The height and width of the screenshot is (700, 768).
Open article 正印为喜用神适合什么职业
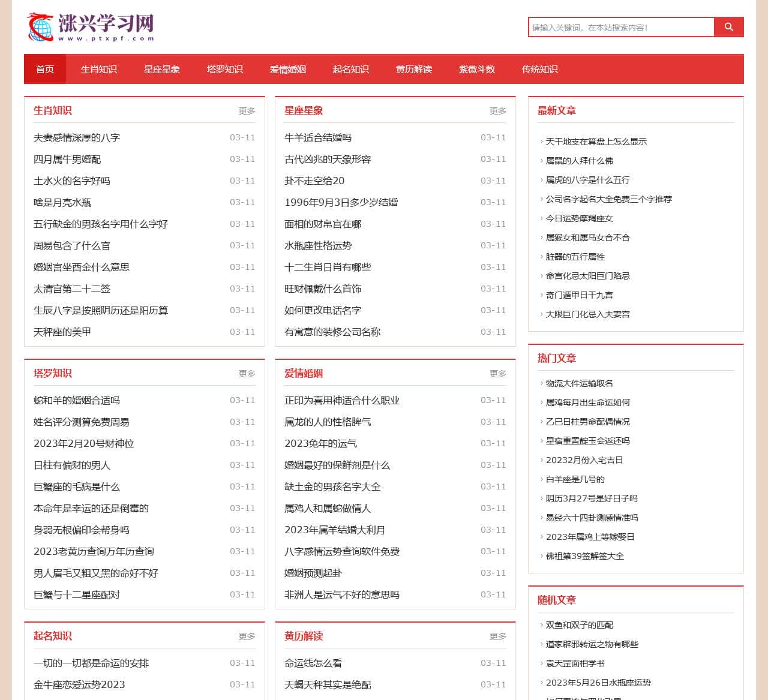coord(342,400)
